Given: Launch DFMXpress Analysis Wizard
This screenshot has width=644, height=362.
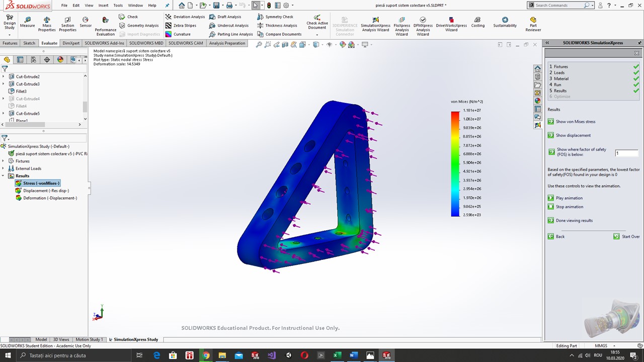Looking at the screenshot, I should (x=423, y=26).
